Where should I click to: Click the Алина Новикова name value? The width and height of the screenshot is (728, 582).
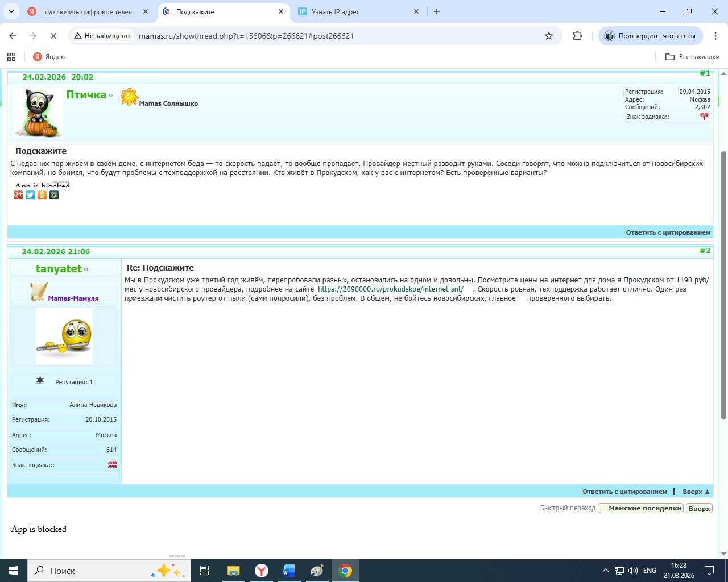point(93,405)
